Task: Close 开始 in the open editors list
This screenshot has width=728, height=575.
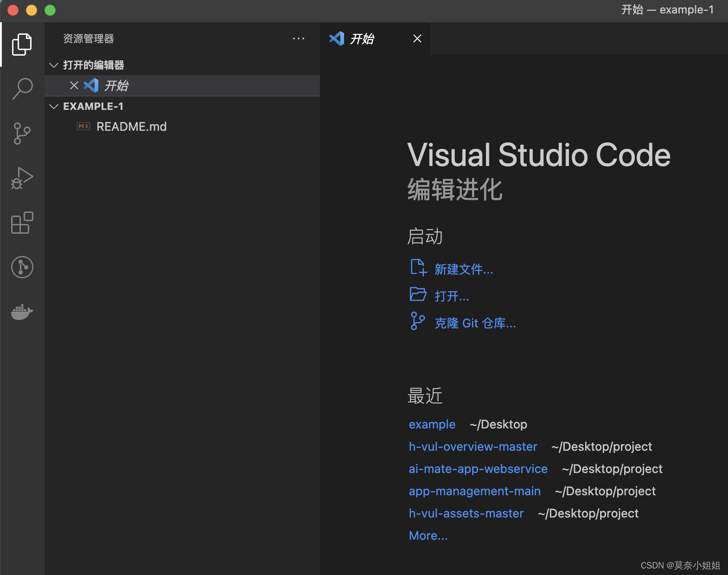Action: point(74,85)
